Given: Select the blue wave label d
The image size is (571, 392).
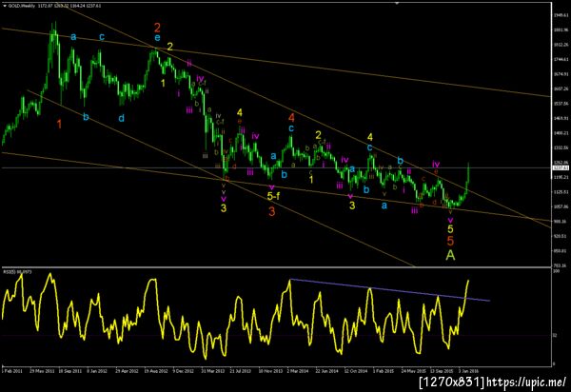Looking at the screenshot, I should coord(121,118).
